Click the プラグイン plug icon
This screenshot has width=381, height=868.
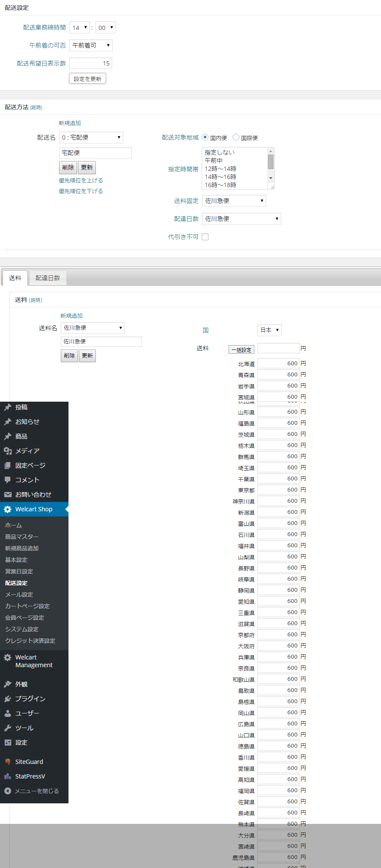tap(8, 699)
